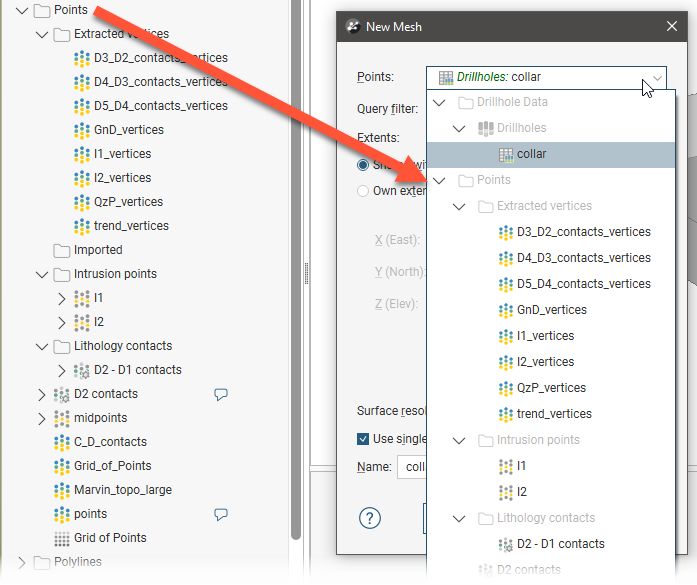This screenshot has width=697, height=585.
Task: Click the help question mark icon
Action: tap(370, 517)
